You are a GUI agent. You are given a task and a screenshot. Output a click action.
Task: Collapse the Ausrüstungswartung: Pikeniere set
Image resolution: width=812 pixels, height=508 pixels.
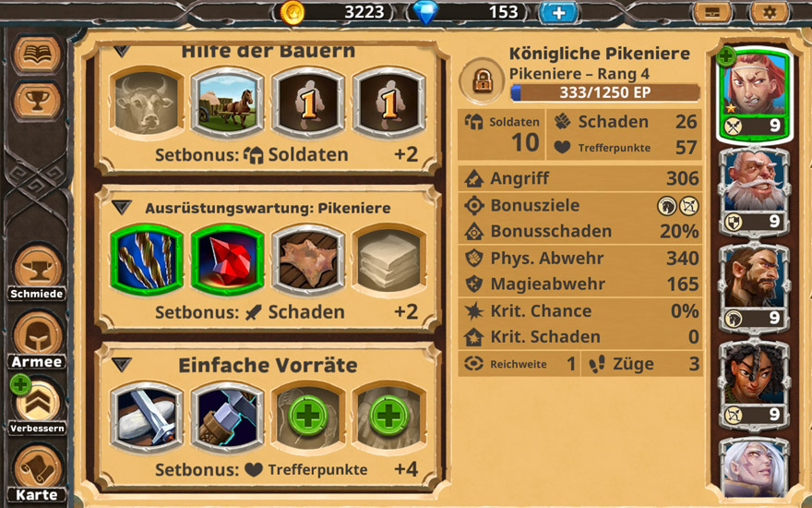(122, 208)
